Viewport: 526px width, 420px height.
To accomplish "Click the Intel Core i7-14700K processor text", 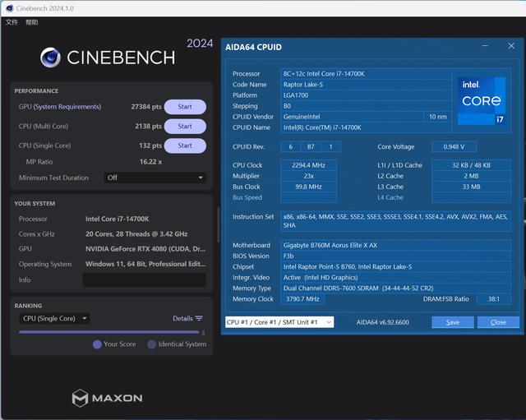I will pos(117,219).
